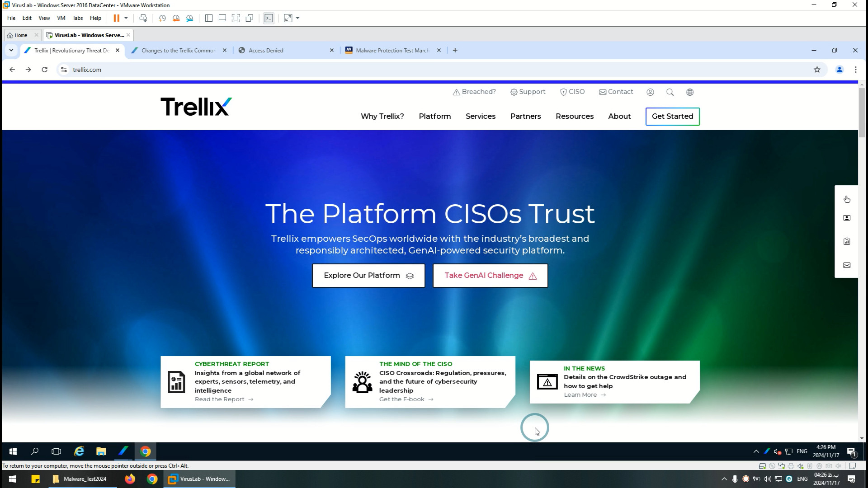
Task: Expand the Resources navigation menu
Action: tap(575, 116)
